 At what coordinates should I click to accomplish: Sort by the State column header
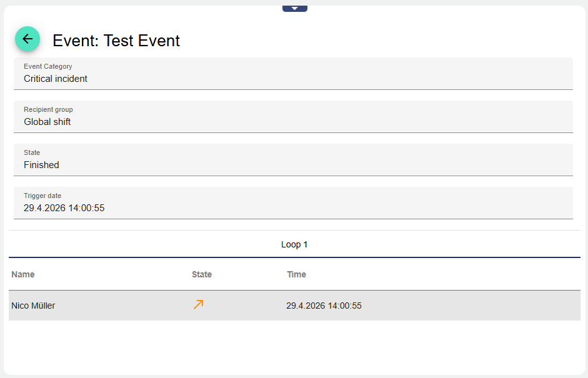202,274
